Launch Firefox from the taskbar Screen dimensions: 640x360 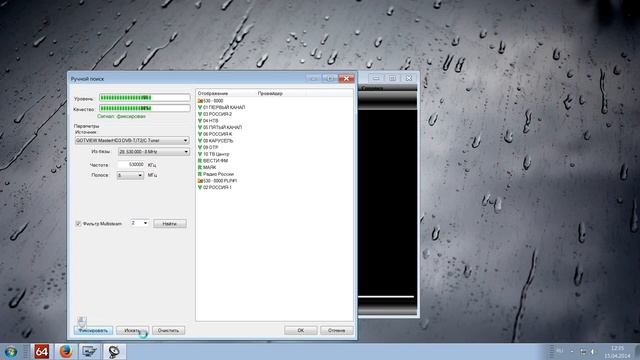click(66, 351)
